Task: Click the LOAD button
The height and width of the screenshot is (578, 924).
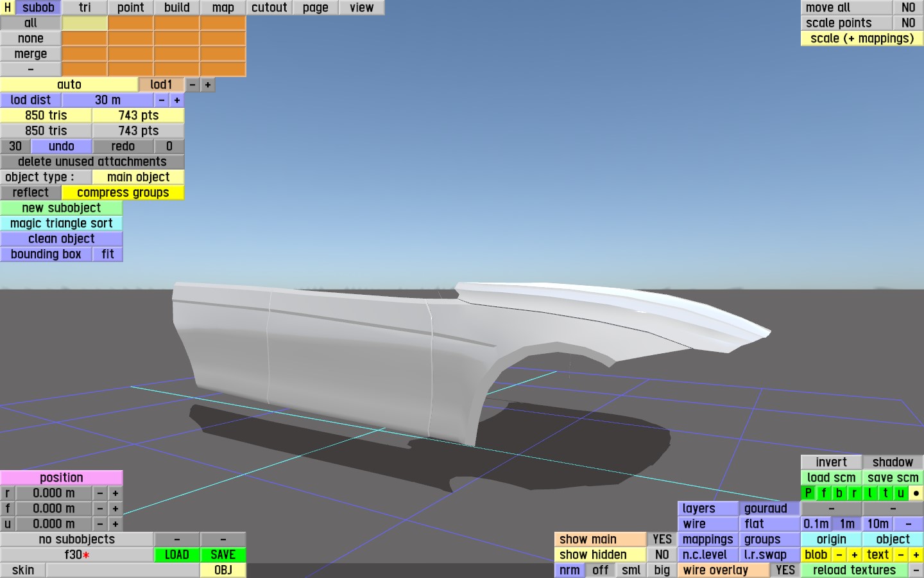Action: point(176,555)
